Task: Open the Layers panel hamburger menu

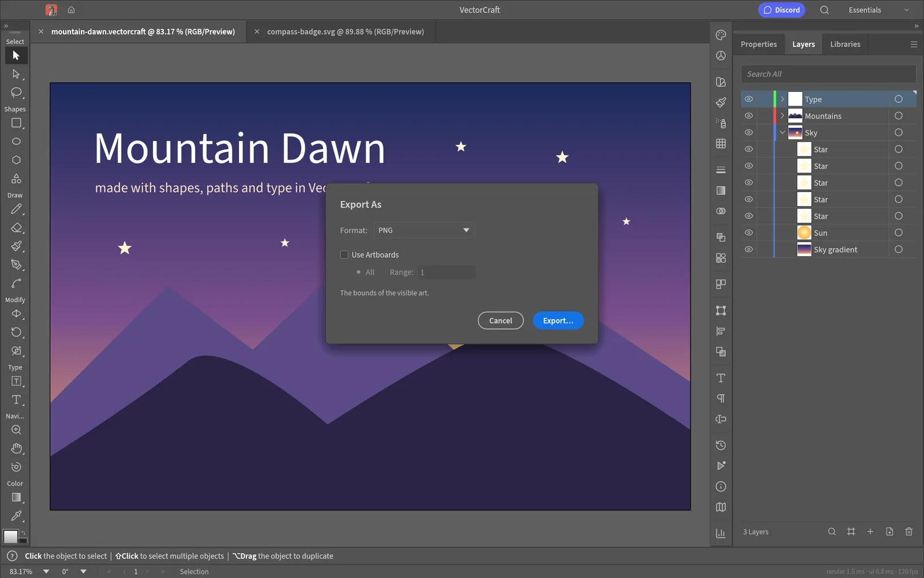Action: point(914,45)
